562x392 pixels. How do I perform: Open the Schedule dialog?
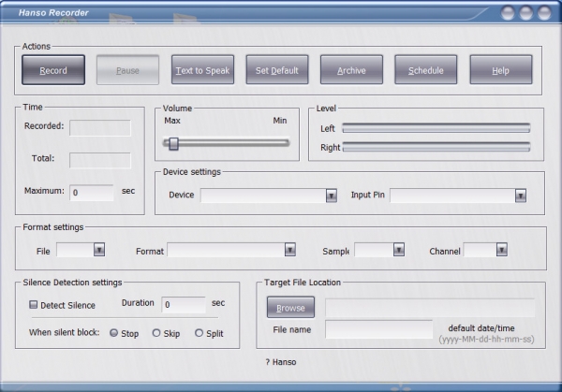tap(426, 70)
